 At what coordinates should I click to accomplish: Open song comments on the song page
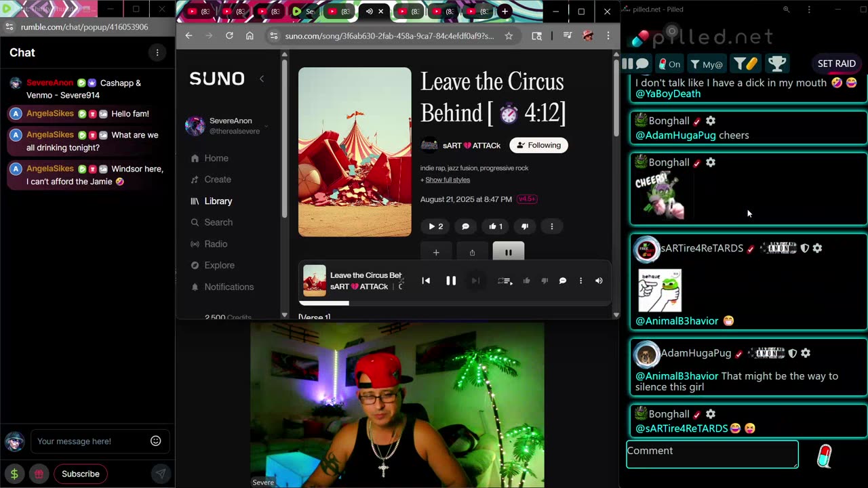465,226
